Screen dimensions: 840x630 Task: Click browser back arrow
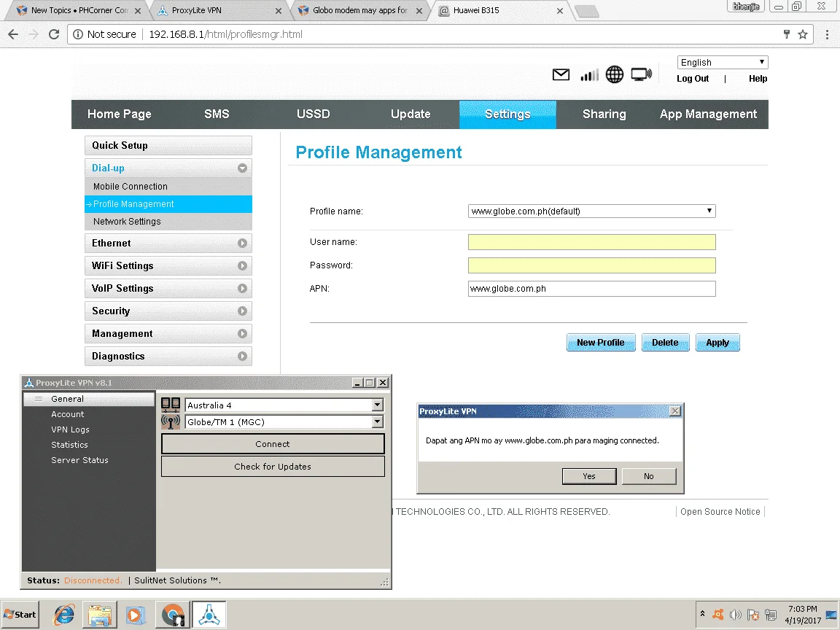(x=13, y=34)
